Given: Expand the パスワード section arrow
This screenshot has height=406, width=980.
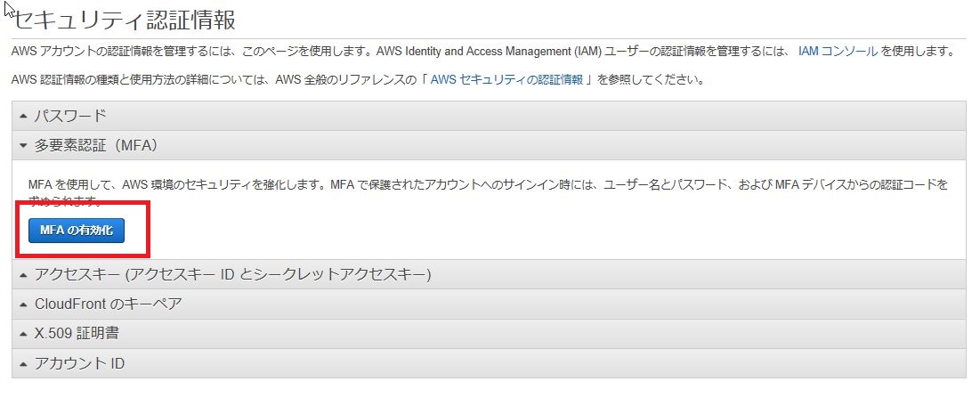Looking at the screenshot, I should tap(23, 117).
